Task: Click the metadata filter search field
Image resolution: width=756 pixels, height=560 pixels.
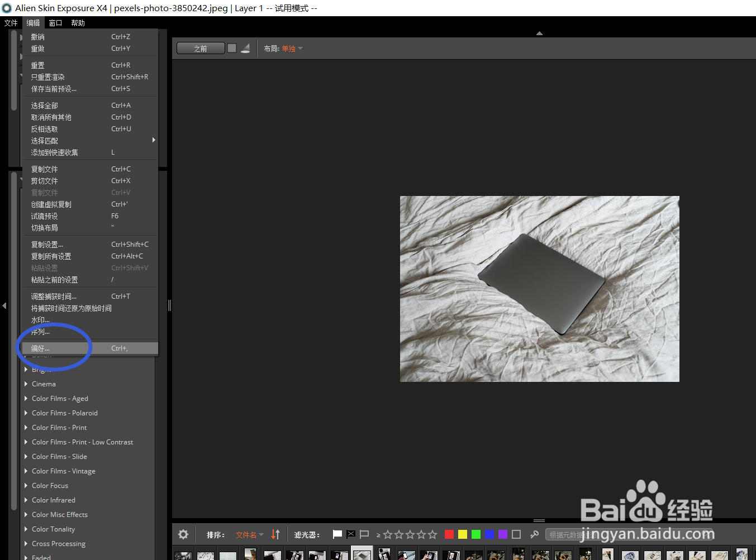Action: 629,535
